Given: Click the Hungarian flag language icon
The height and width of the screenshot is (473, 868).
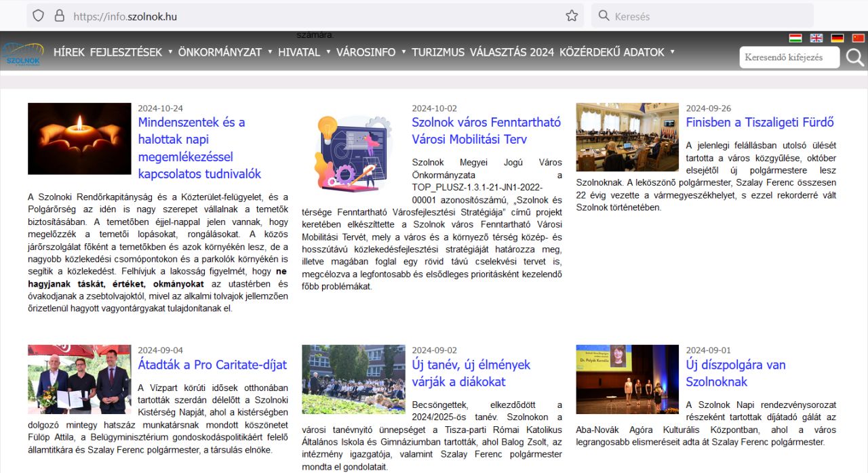Looking at the screenshot, I should pos(795,38).
